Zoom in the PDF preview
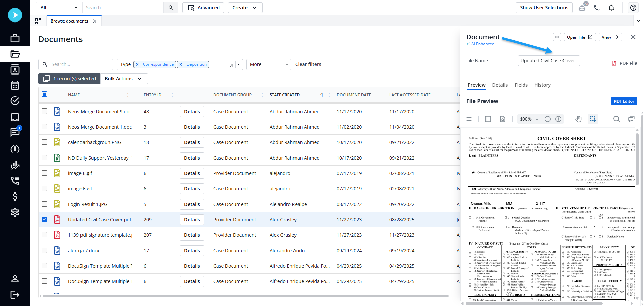 pyautogui.click(x=558, y=119)
